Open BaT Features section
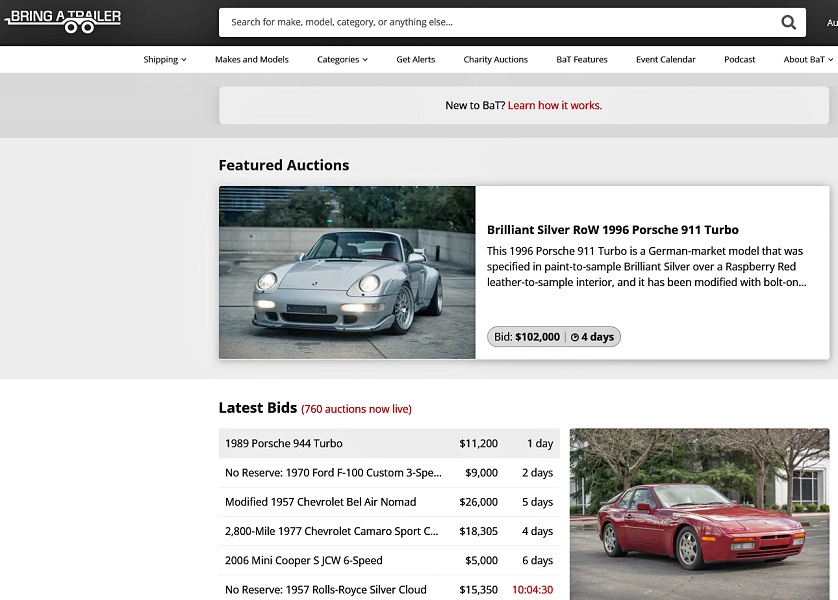 [x=581, y=59]
